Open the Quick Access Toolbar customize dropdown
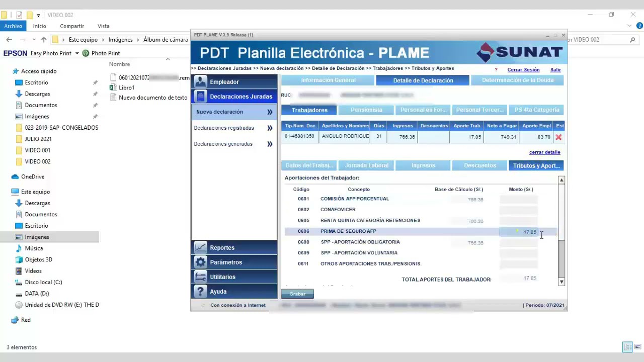The image size is (644, 362). [38, 16]
